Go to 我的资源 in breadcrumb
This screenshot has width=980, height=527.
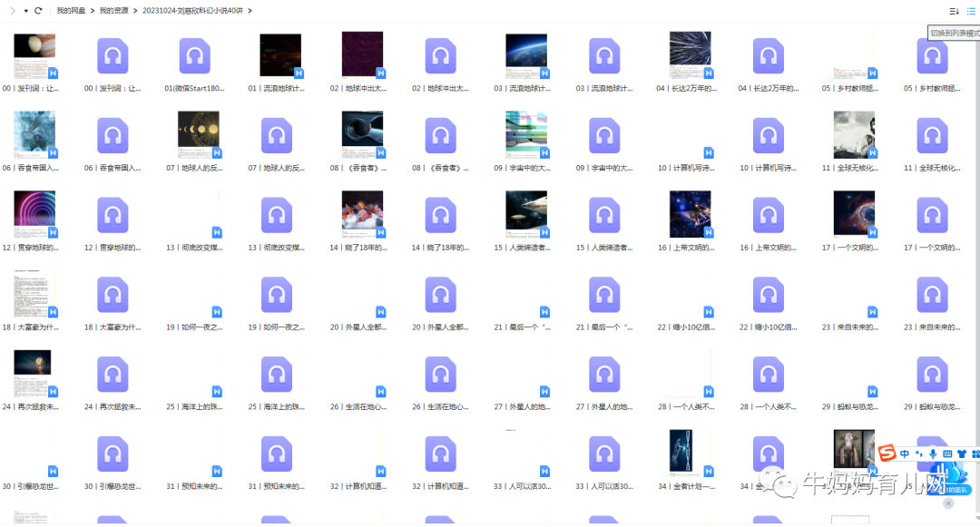[113, 11]
